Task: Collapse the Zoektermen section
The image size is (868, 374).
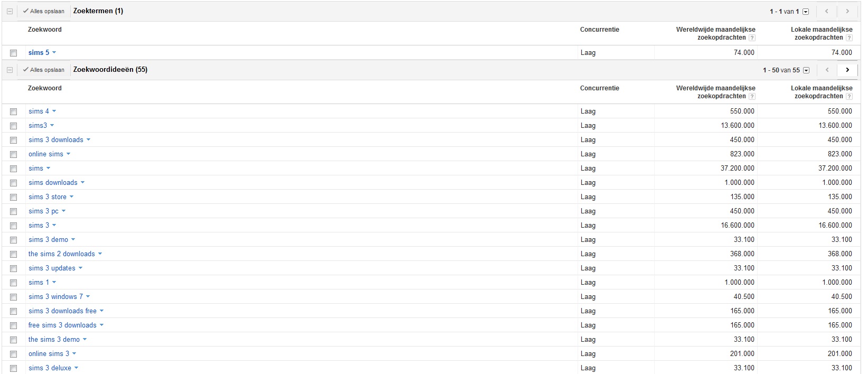Action: 10,11
